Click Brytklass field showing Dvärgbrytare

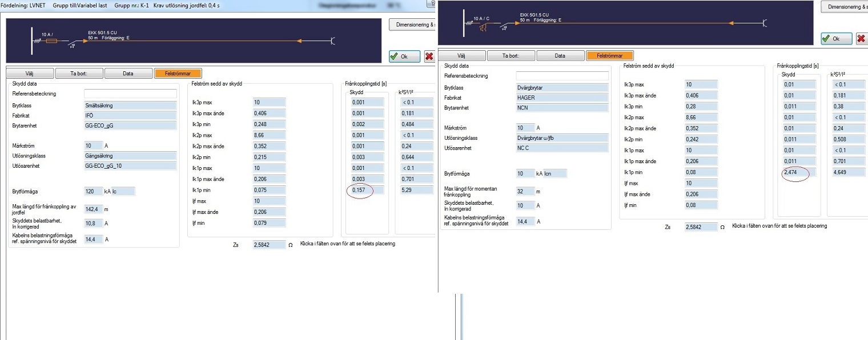click(x=562, y=87)
